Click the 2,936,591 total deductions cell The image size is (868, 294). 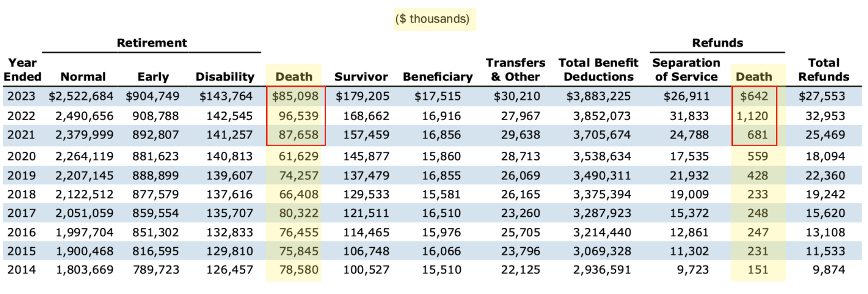pos(602,270)
